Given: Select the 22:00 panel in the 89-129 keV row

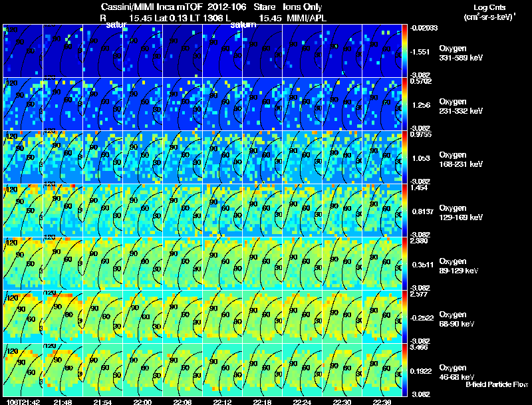Looking at the screenshot, I should 143,263.
